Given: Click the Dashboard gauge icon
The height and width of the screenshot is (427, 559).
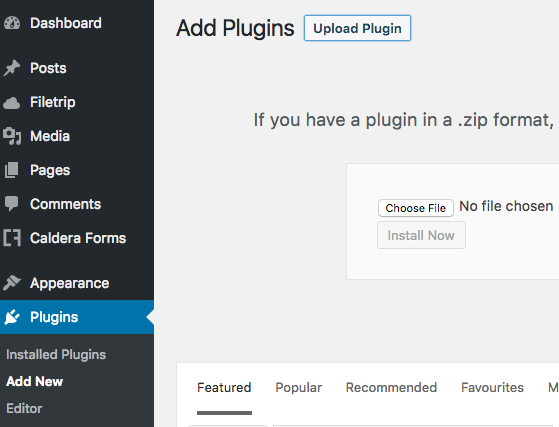Looking at the screenshot, I should pos(12,23).
